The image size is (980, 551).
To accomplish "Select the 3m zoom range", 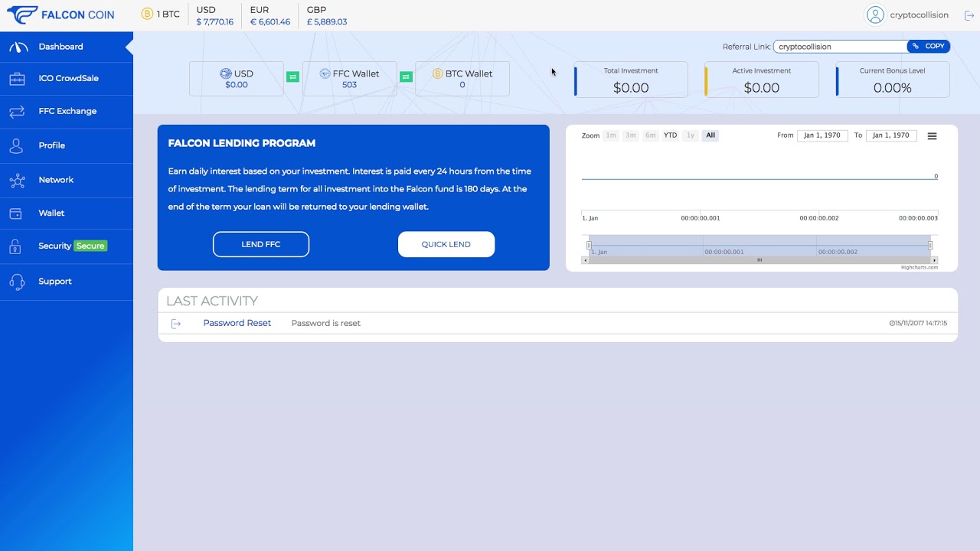I will click(630, 135).
